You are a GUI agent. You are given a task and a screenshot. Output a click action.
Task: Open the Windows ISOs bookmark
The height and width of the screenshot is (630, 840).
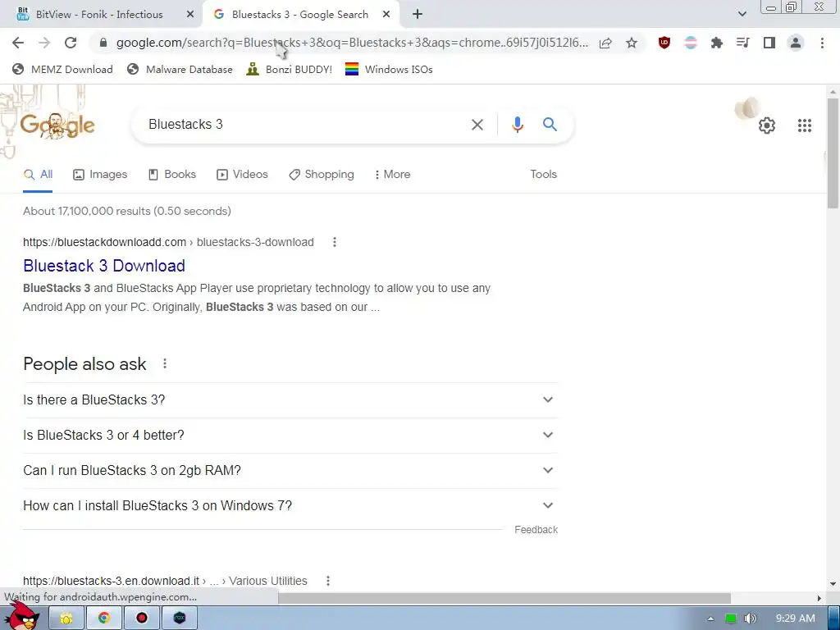click(x=389, y=69)
